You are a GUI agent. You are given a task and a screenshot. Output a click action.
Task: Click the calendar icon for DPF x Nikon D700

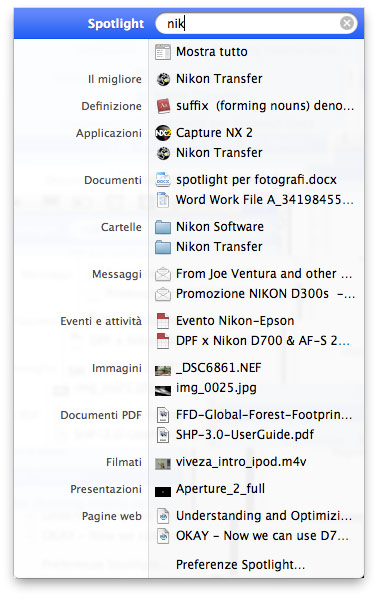pos(163,341)
